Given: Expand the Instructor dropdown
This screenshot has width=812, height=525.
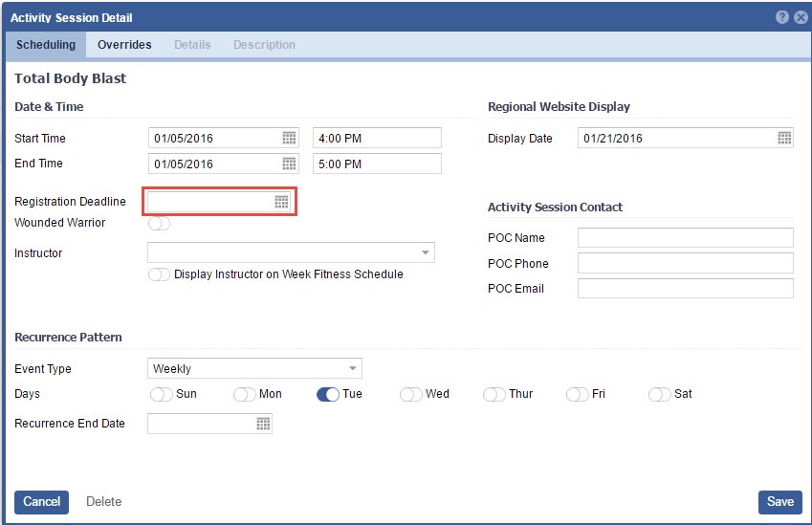Looking at the screenshot, I should point(425,253).
